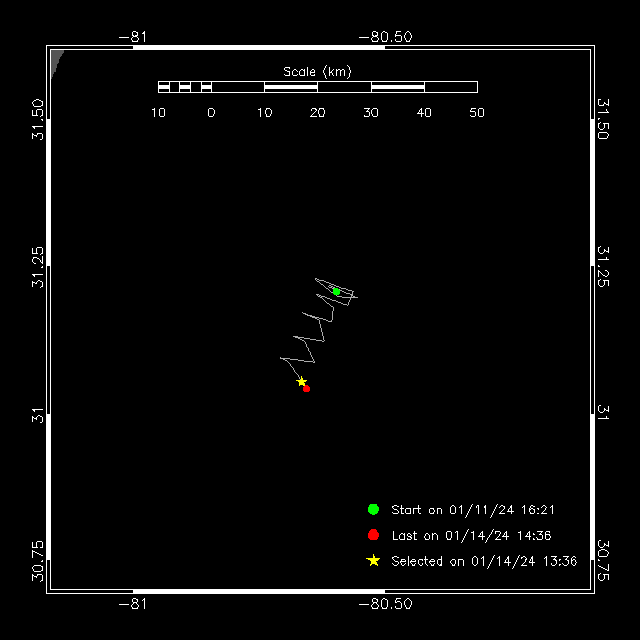The width and height of the screenshot is (640, 640).
Task: Click the left '31.25' latitude label
Action: pos(38,267)
